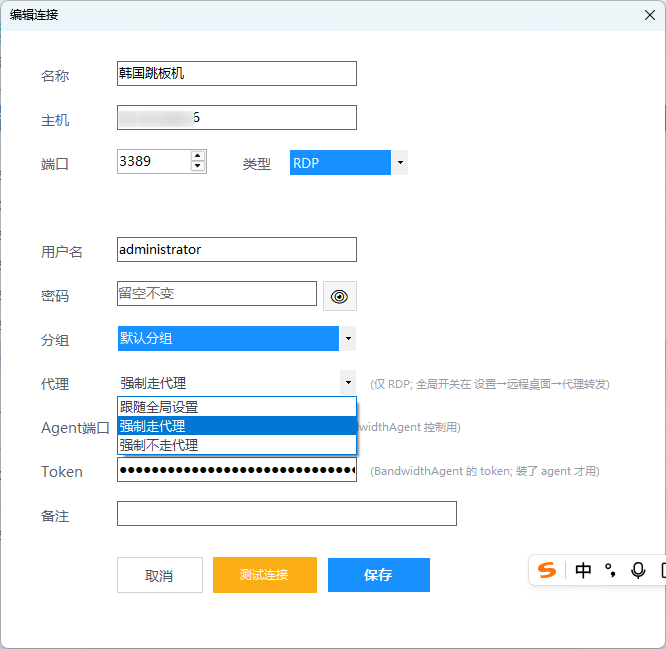Click the Token label
666x649 pixels.
click(x=62, y=472)
